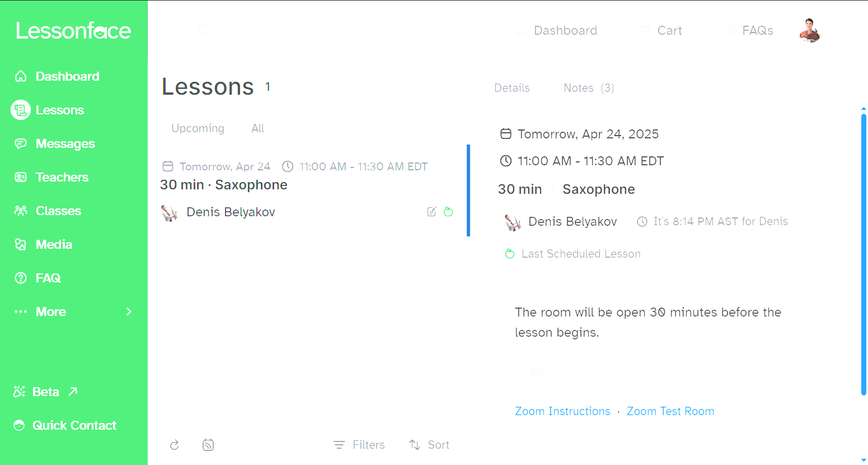Open the Teachers sidebar section

pos(62,178)
